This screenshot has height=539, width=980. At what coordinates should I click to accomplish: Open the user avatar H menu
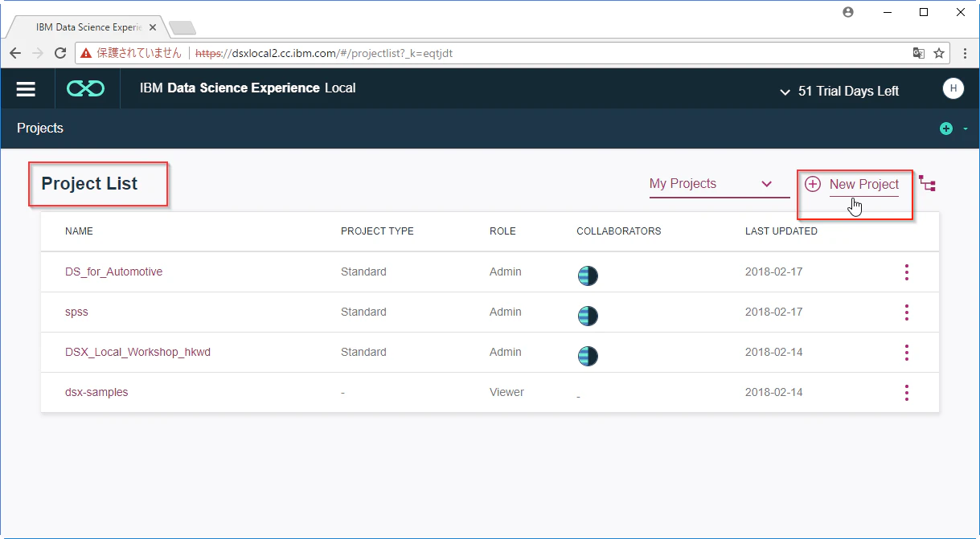[x=953, y=89]
